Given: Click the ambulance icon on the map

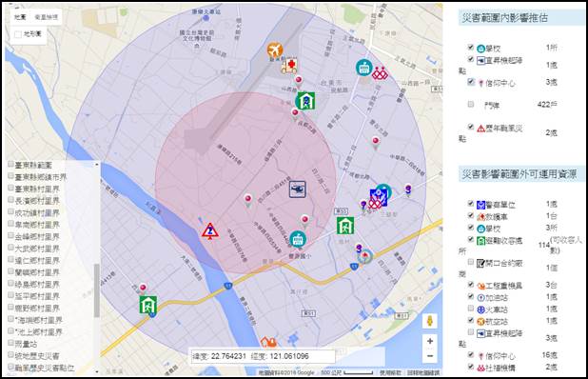Looking at the screenshot, I should [289, 66].
